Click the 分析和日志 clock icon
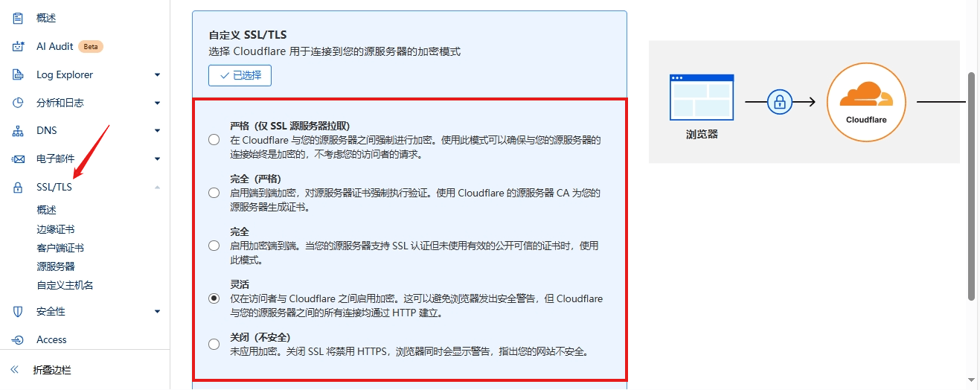 pos(19,103)
